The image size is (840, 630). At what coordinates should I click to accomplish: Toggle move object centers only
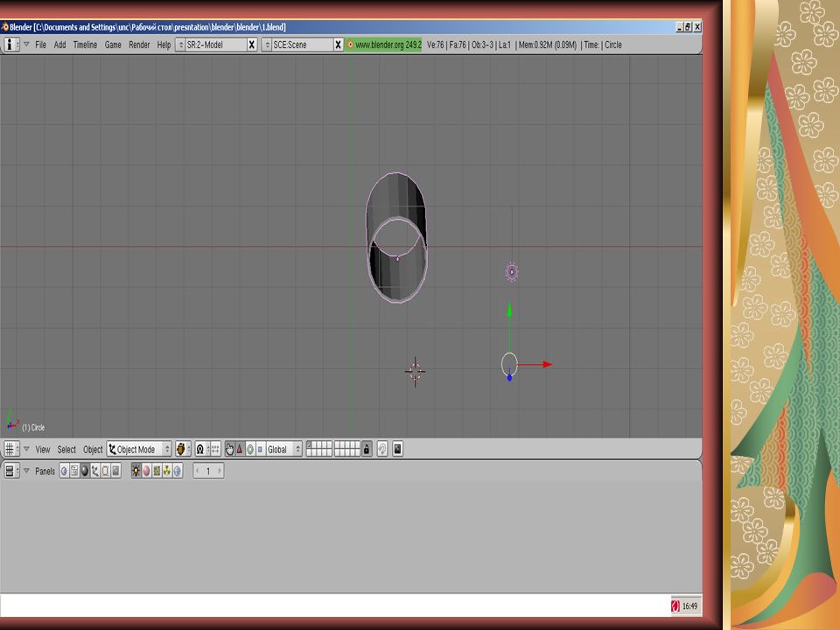coord(215,449)
